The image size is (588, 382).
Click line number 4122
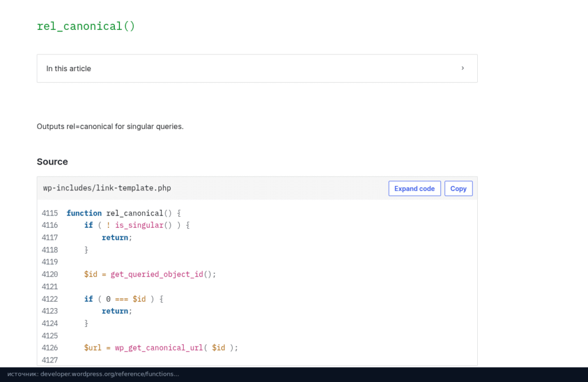point(50,299)
